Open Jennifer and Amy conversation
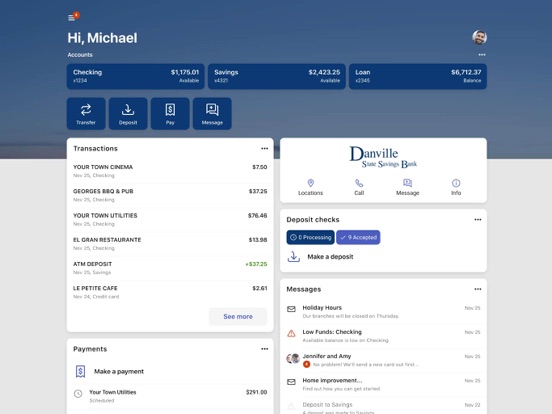Viewport: 552px width, 414px height. [383, 360]
